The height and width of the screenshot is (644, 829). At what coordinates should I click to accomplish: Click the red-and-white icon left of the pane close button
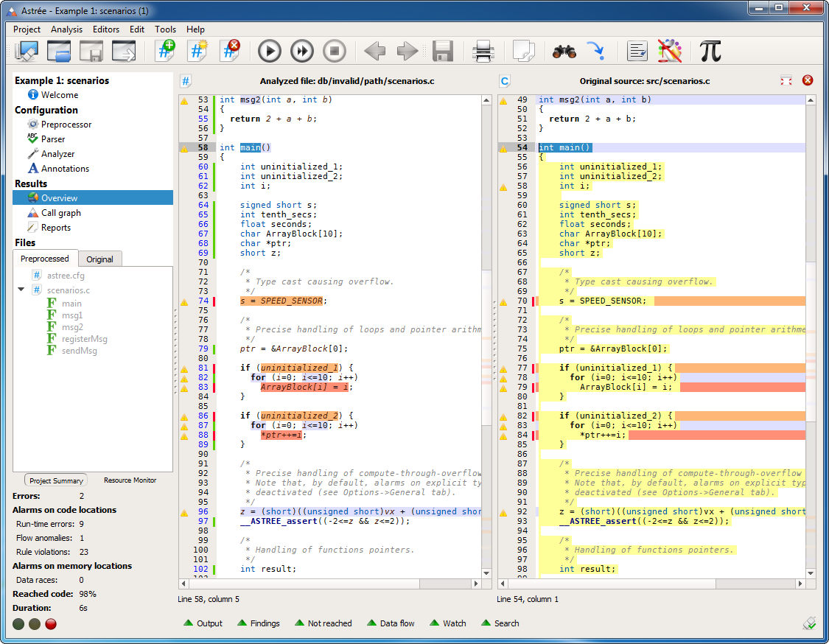tap(786, 80)
